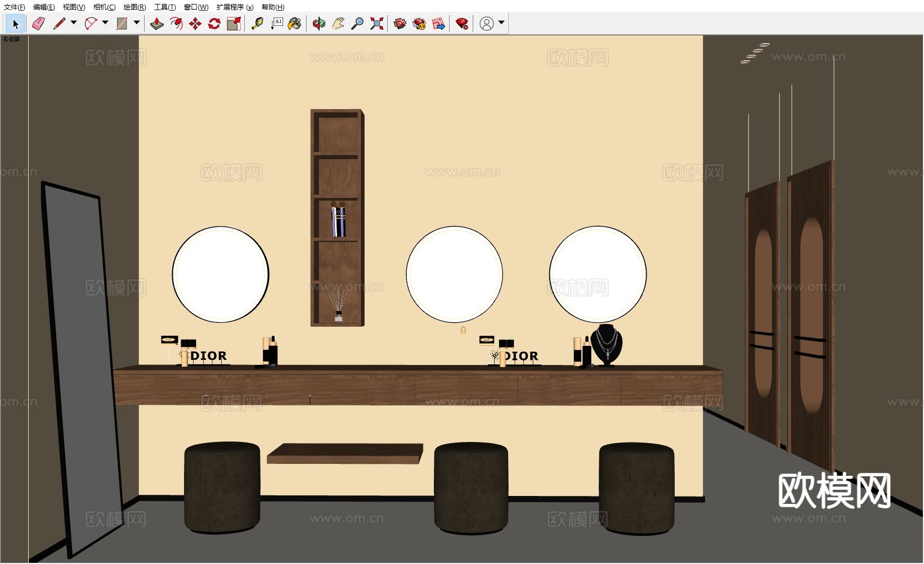Click the rightmost round stool
Screen dimensions: 924x564
636,488
